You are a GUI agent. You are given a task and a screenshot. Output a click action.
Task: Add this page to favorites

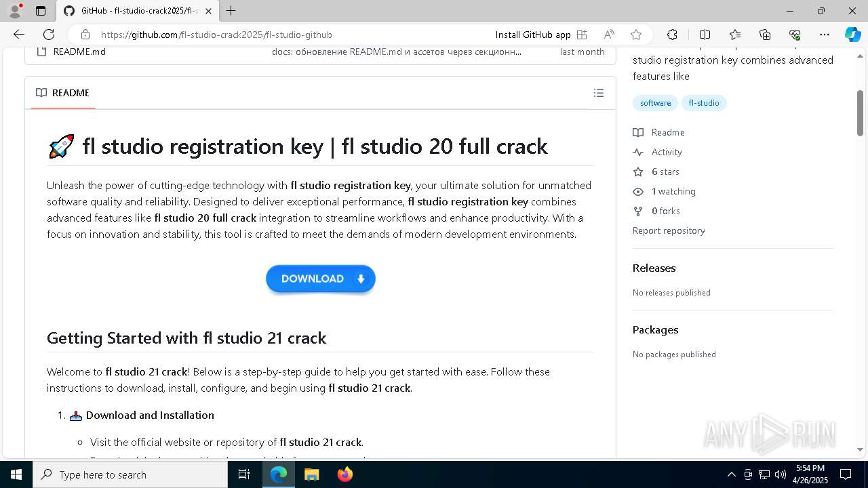tap(635, 35)
